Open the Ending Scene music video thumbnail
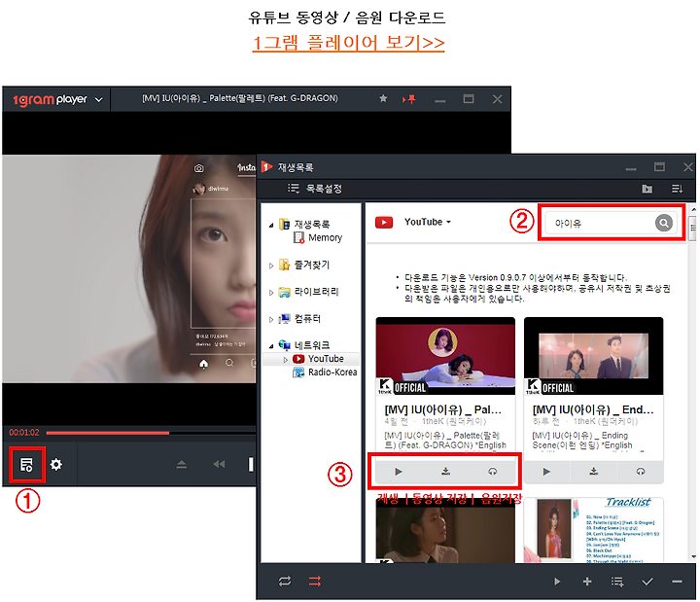700x602 pixels. coord(593,356)
